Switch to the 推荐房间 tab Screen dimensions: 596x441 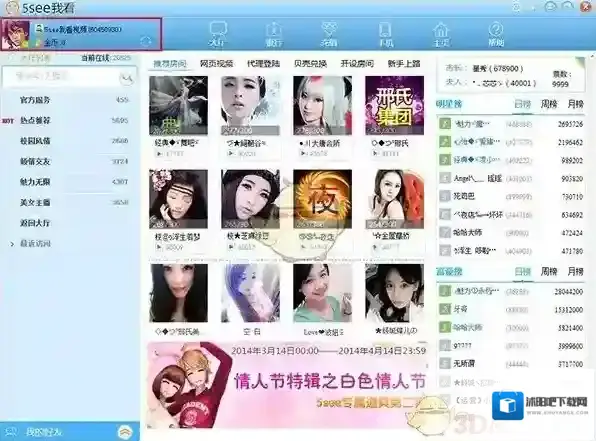coord(170,63)
